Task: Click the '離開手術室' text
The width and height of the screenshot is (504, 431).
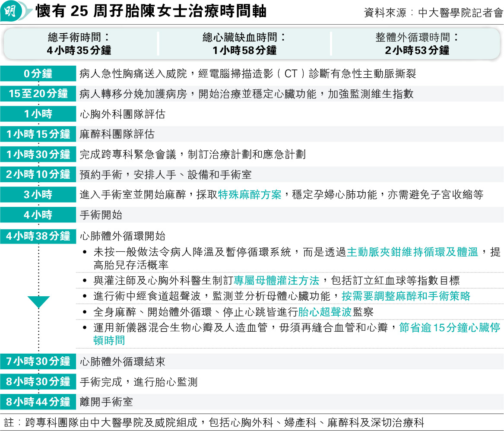Action: (106, 402)
